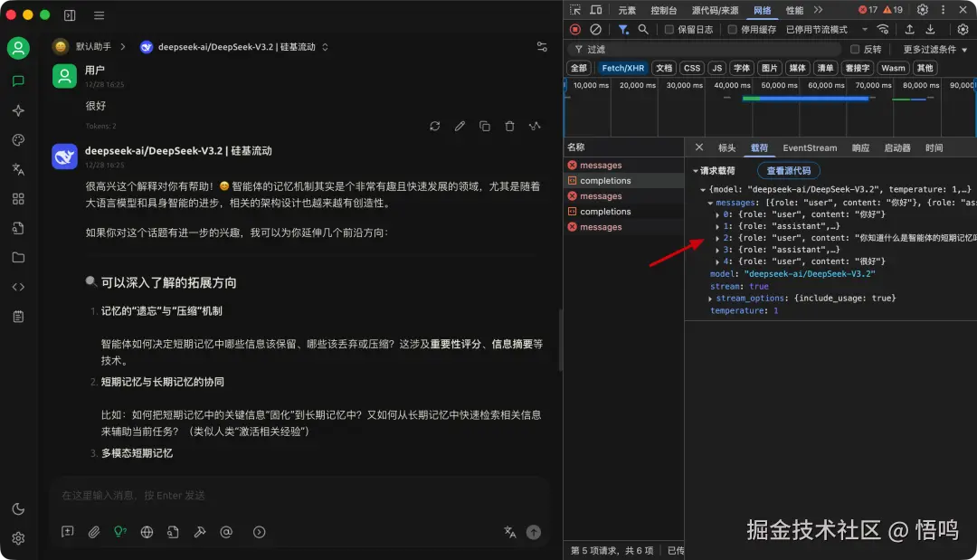Click the translate icon beside send button
Viewport: 977px width, 560px height.
pyautogui.click(x=510, y=531)
